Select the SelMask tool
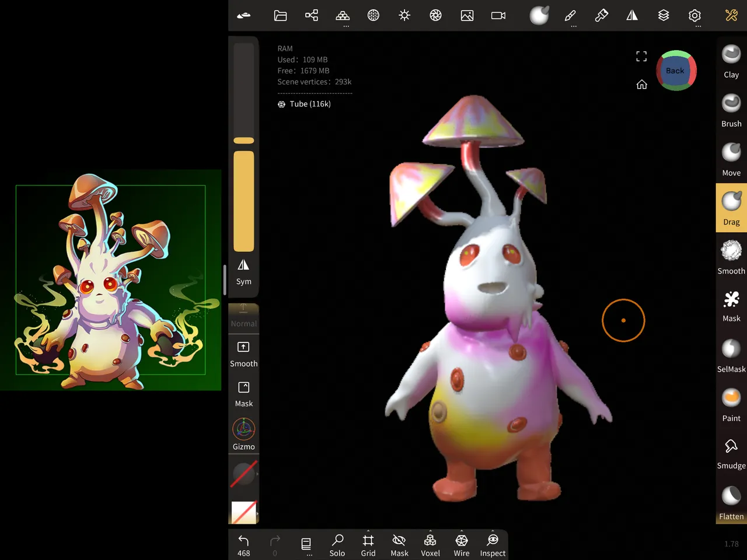 pos(731,356)
